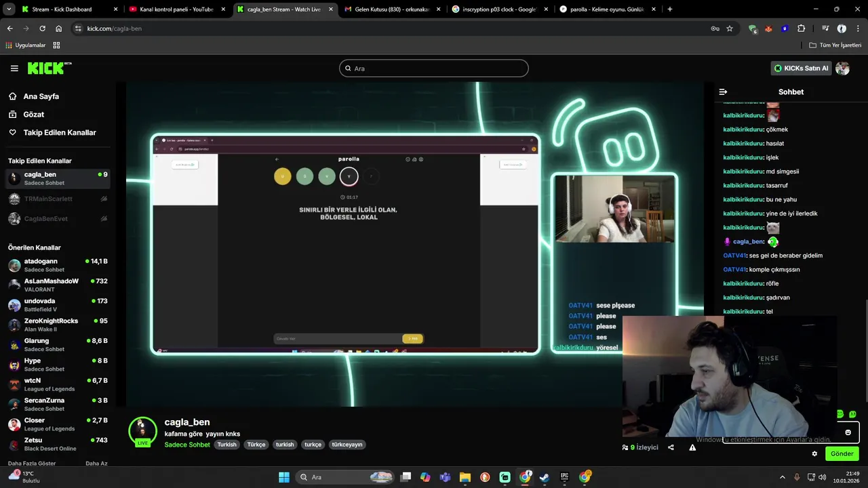Open Windows Start menu
868x488 pixels.
[283, 477]
